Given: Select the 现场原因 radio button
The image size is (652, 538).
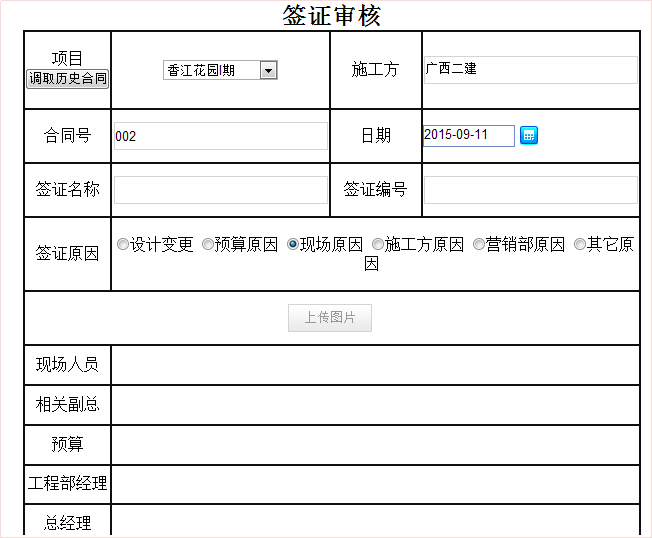Looking at the screenshot, I should pyautogui.click(x=293, y=244).
